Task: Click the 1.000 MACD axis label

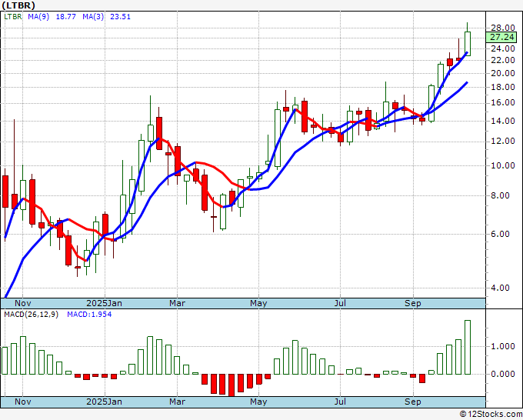Action: point(503,346)
